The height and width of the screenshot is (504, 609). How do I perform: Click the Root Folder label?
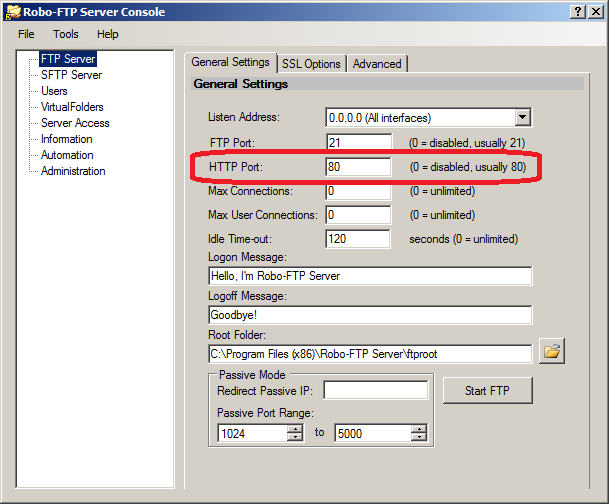click(237, 335)
